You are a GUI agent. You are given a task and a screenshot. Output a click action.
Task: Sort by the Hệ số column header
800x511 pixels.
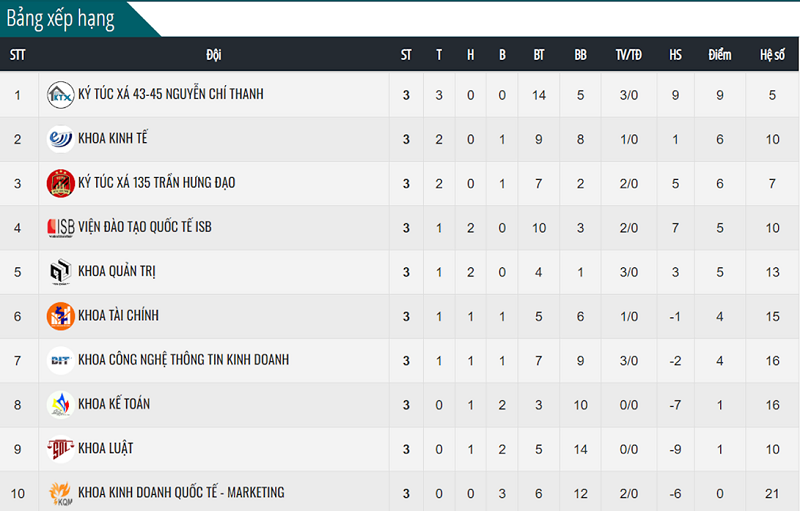772,55
